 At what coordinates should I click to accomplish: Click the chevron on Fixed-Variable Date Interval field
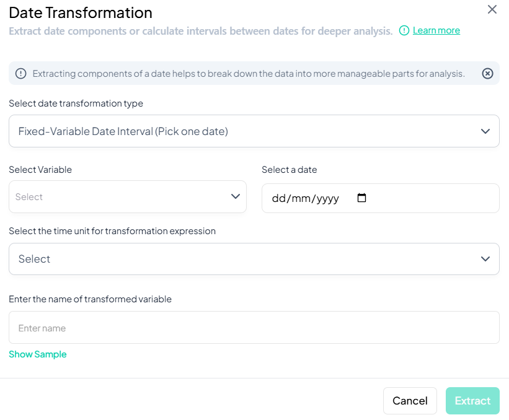point(485,131)
